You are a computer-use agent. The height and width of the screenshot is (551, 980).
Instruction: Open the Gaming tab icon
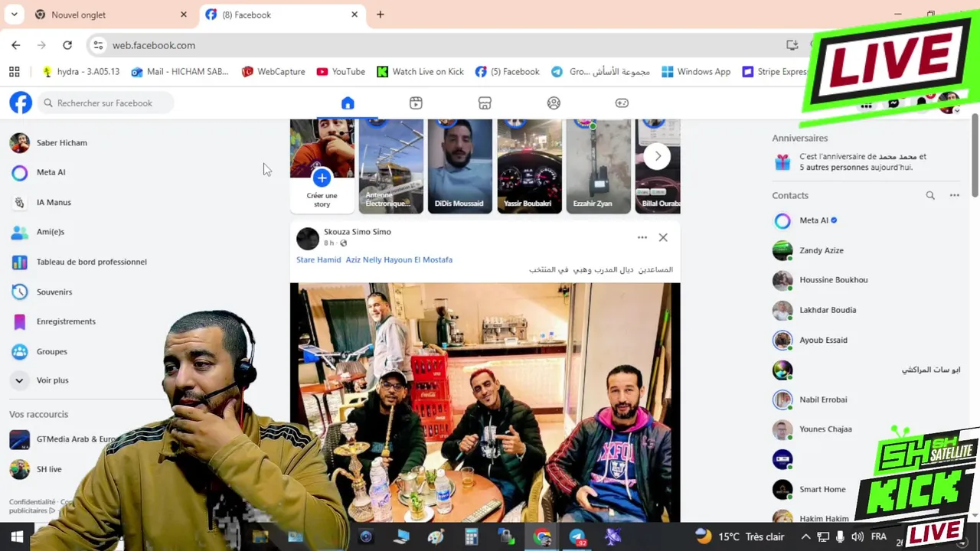tap(622, 103)
